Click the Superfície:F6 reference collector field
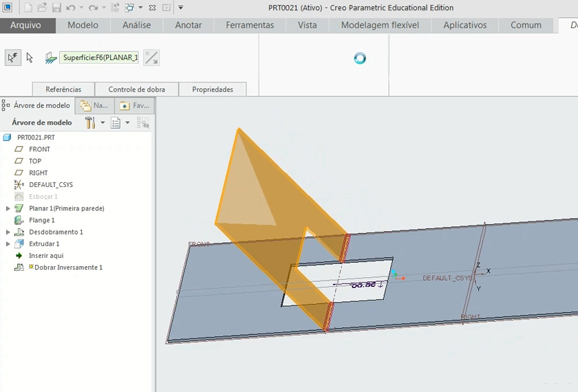This screenshot has height=392, width=578. pyautogui.click(x=100, y=58)
